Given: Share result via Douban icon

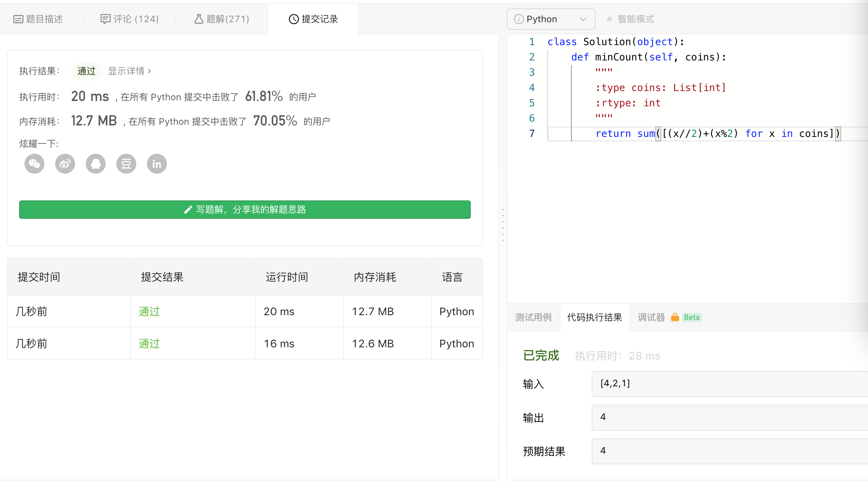Looking at the screenshot, I should 126,164.
